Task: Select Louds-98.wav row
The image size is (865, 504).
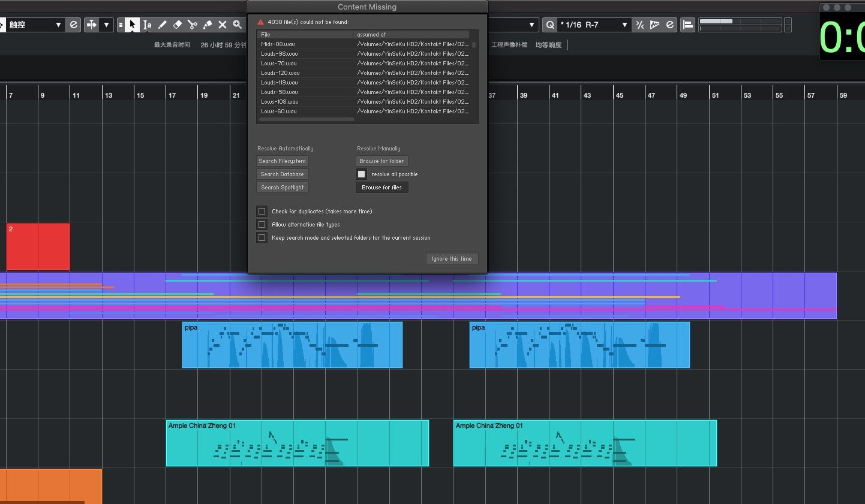Action: coord(364,53)
